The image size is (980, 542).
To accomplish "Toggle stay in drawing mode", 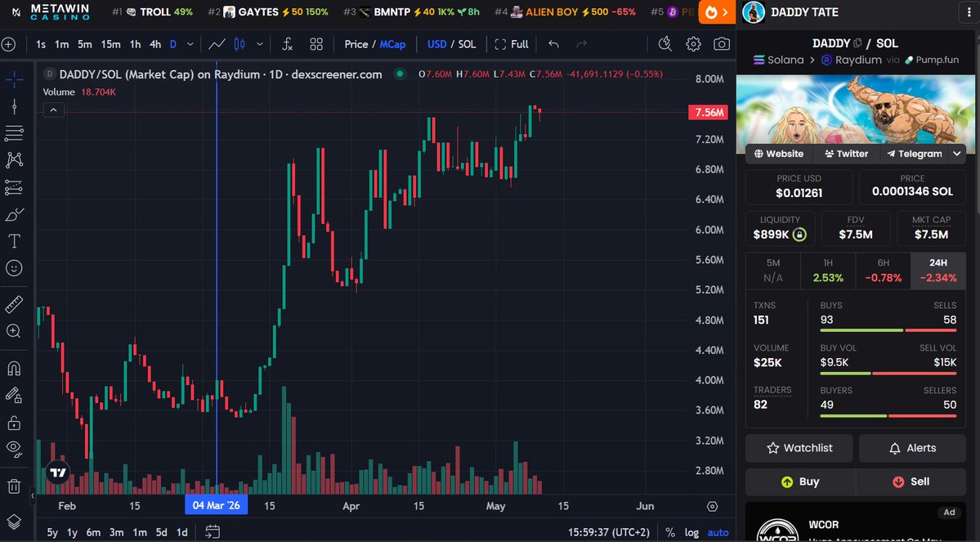I will tap(14, 395).
